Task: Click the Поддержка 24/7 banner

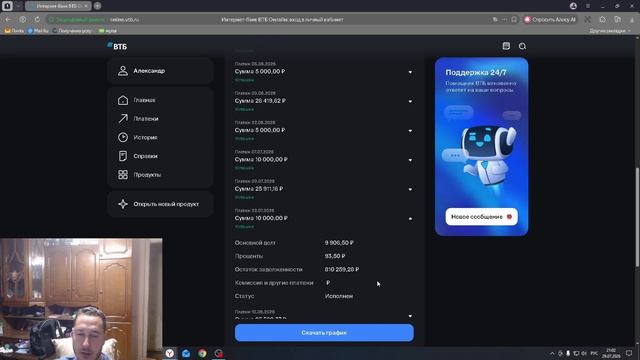Action: click(x=482, y=147)
